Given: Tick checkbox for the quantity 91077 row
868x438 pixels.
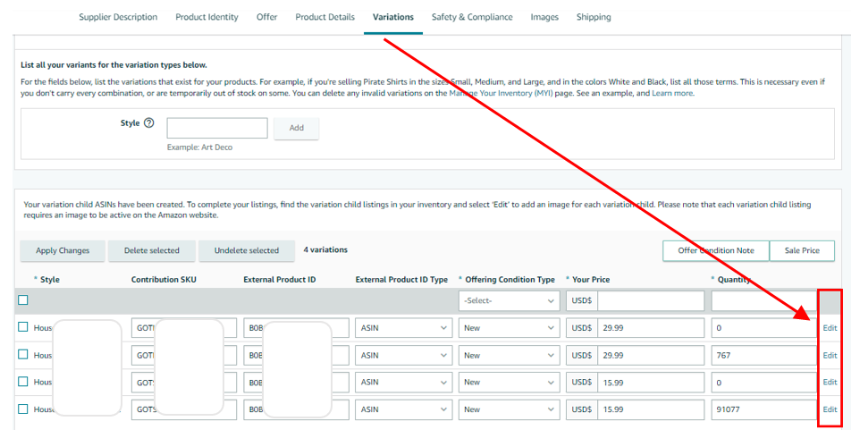Looking at the screenshot, I should (22, 409).
